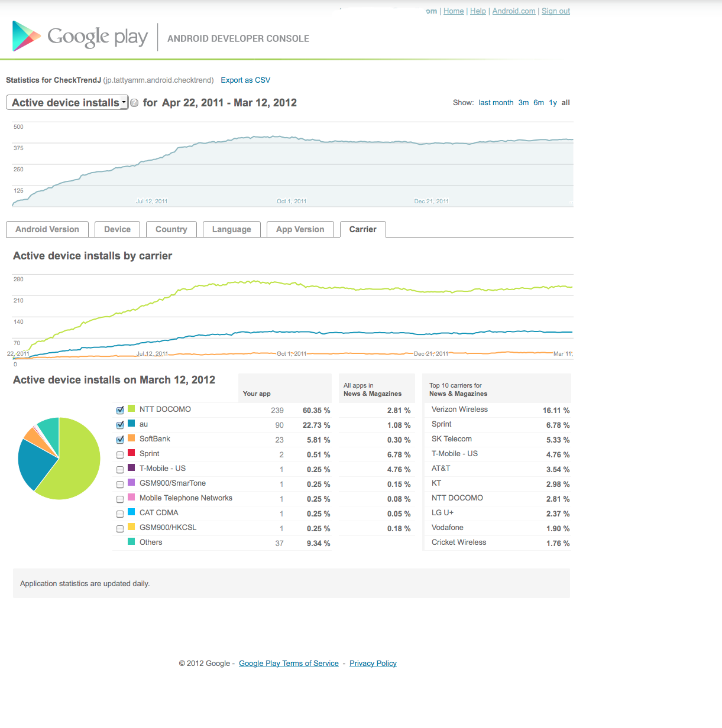Click the '60.35 %' value for NTT DOCOMO

(316, 411)
